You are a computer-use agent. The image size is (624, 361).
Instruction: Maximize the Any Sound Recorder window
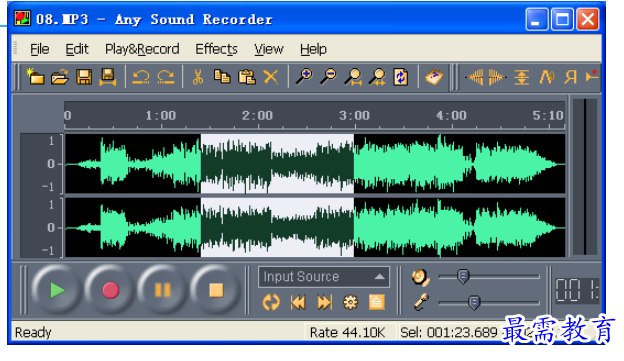coord(562,19)
